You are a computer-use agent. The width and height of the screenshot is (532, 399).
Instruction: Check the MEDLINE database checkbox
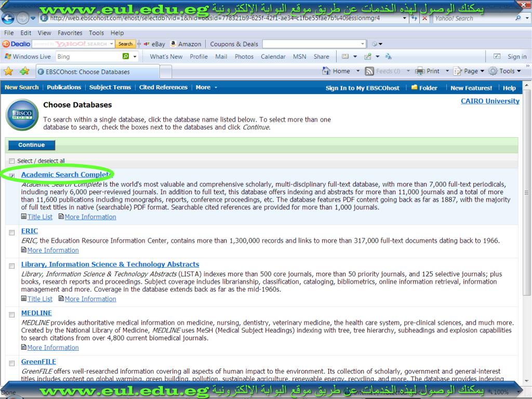[x=12, y=314]
